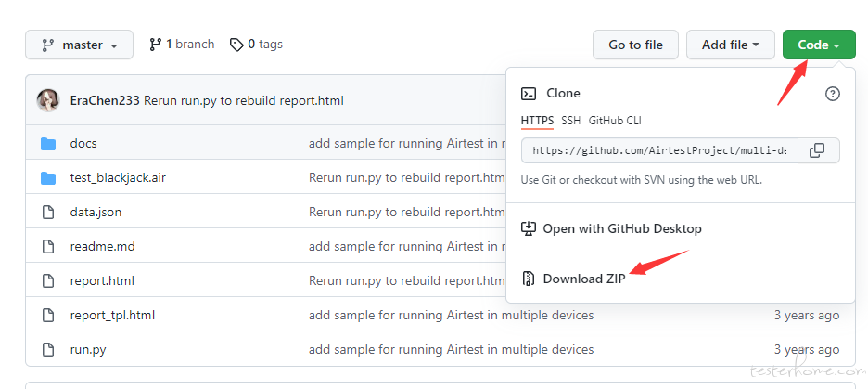Viewport: 868px width, 389px height.
Task: Open the EraChen233 author link
Action: [105, 101]
